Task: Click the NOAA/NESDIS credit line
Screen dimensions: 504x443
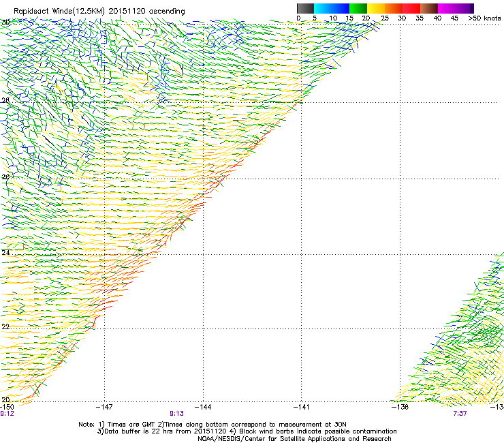Action: [x=294, y=439]
